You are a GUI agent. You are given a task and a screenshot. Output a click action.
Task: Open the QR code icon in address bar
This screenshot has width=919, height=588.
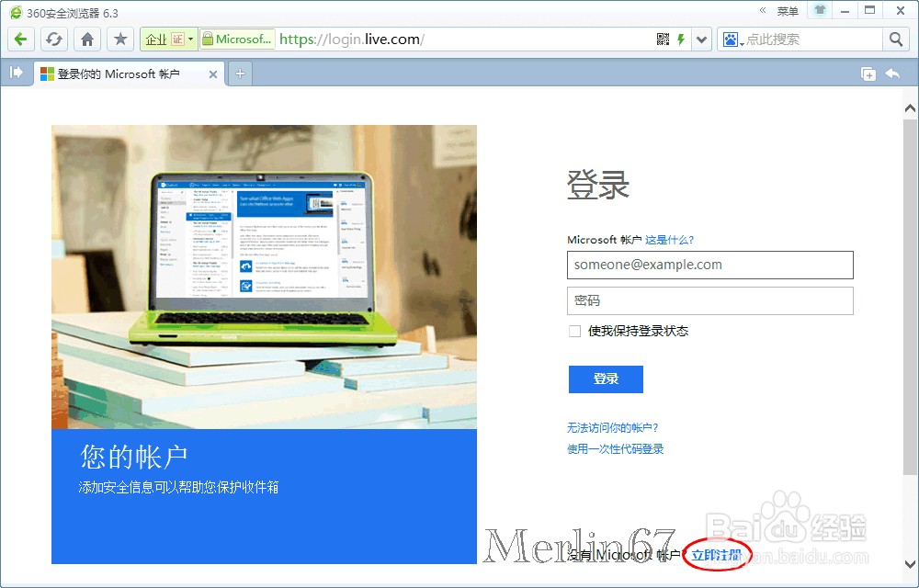pos(663,40)
